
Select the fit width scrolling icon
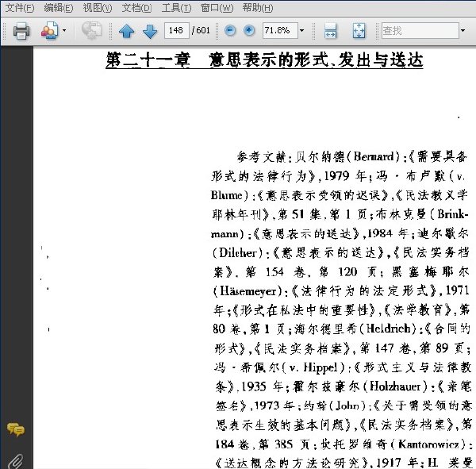(x=330, y=31)
